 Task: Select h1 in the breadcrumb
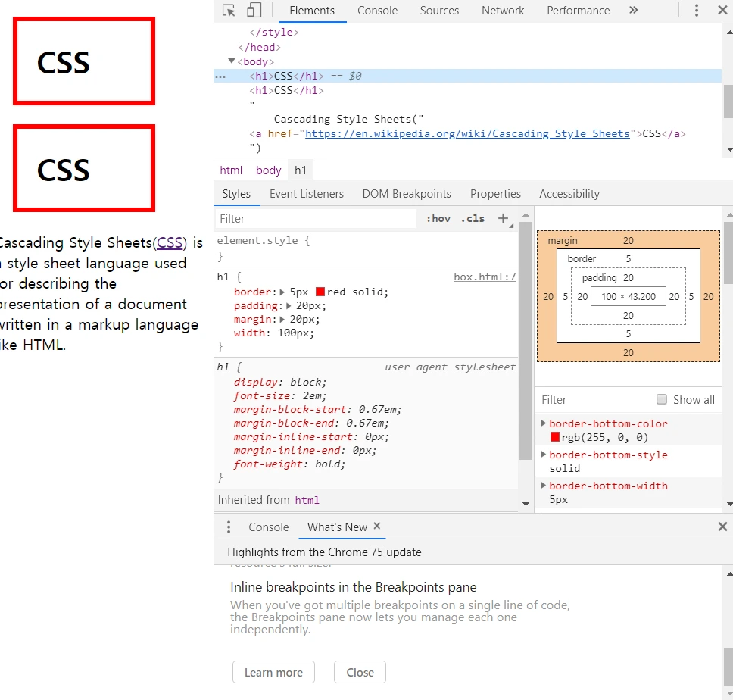300,170
